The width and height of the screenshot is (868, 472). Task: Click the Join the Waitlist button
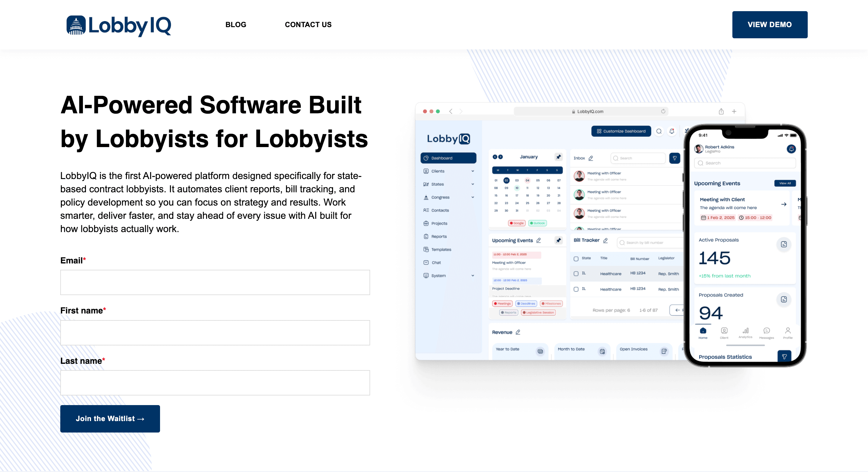[x=110, y=419]
